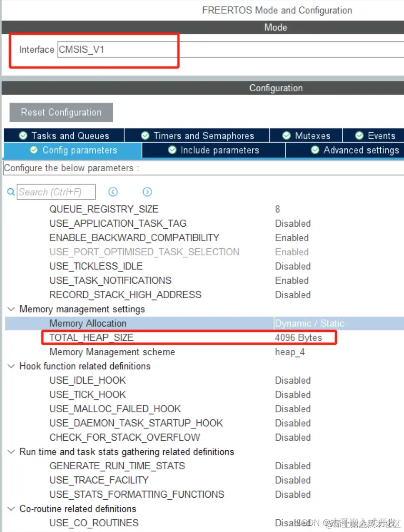Change the heap_4 scheme value
The image size is (404, 532).
(290, 352)
